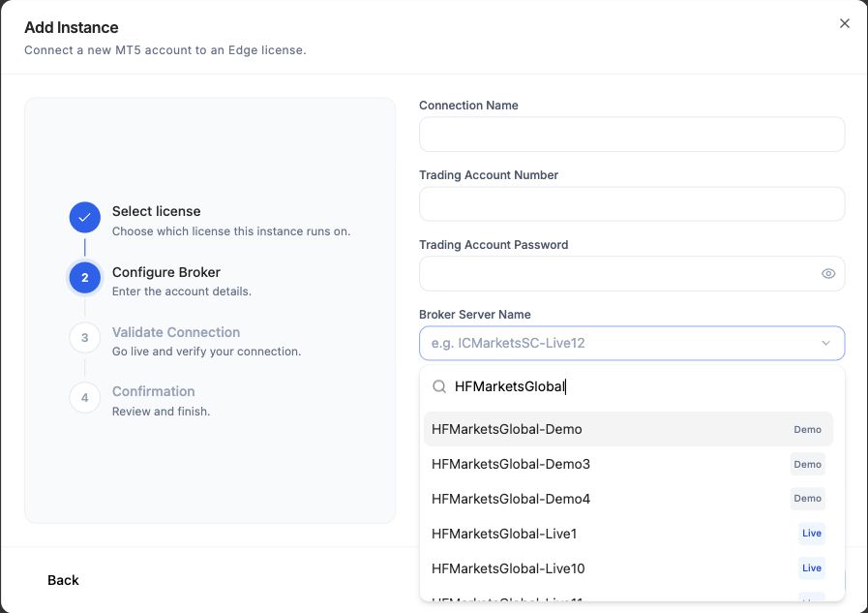
Task: Click the step 4 Confirmation circle
Action: pos(85,398)
